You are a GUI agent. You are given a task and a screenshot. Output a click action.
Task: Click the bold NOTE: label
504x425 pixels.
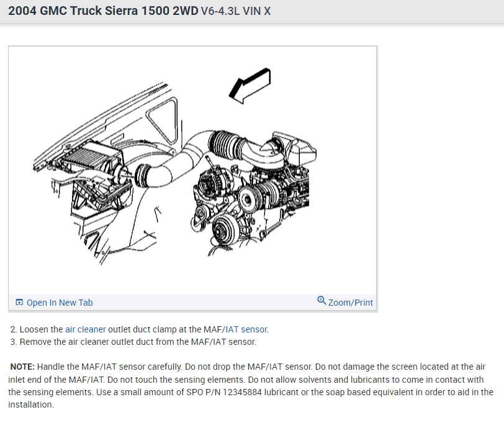click(x=22, y=367)
